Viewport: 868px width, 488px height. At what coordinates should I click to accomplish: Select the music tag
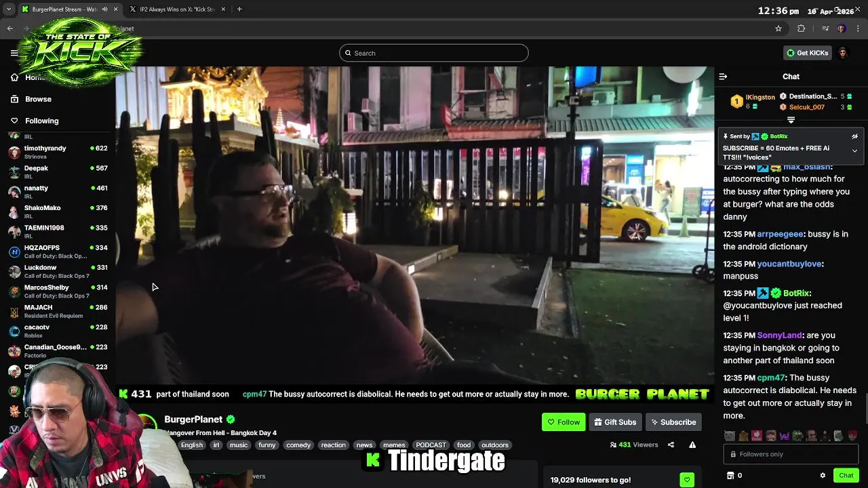tap(239, 445)
